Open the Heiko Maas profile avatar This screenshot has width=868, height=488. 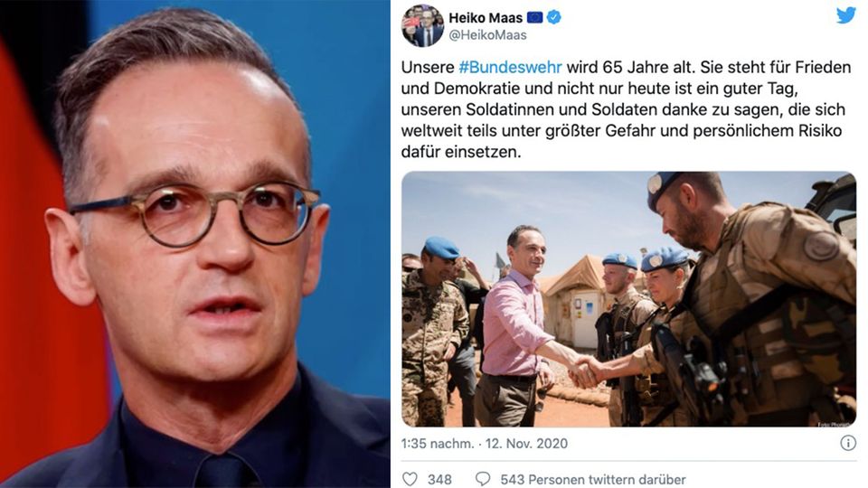click(422, 25)
